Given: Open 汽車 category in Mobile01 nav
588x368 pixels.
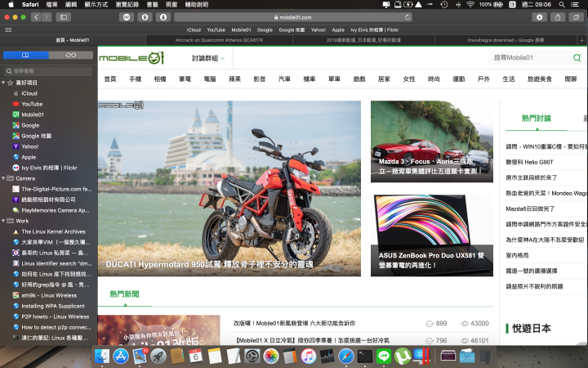Looking at the screenshot, I should pyautogui.click(x=284, y=79).
